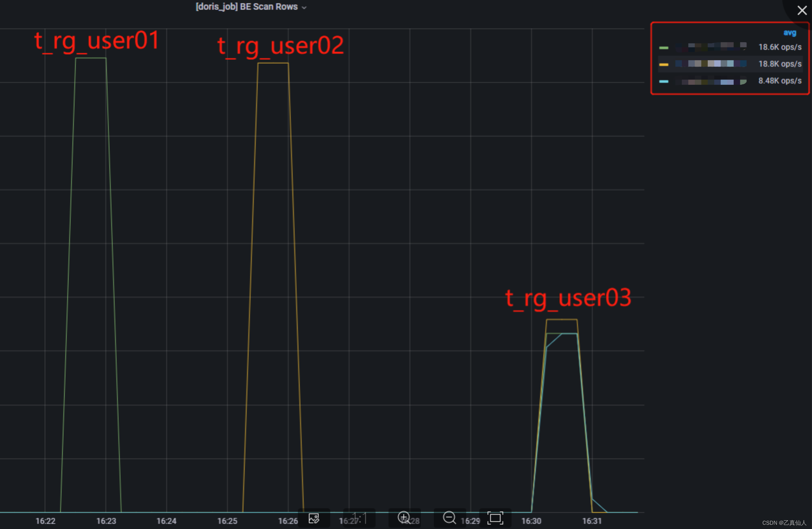Click the panel title chevron arrow
This screenshot has width=812, height=529.
click(304, 7)
